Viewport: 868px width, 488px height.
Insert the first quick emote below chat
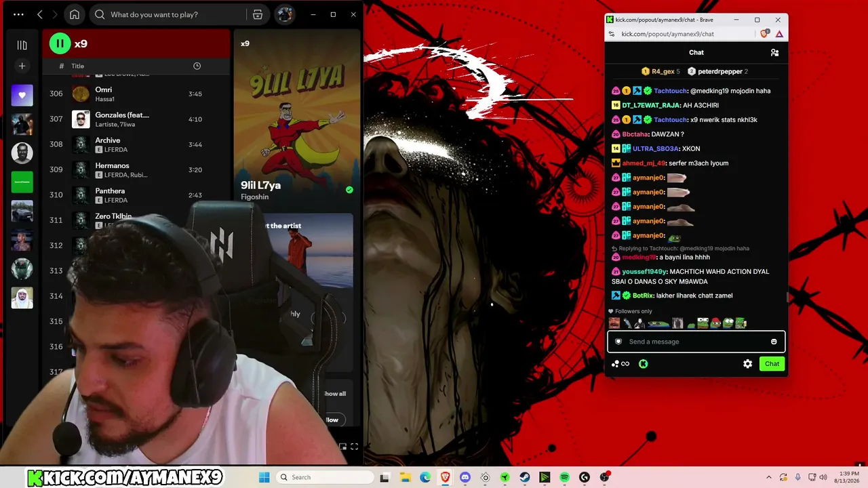pyautogui.click(x=614, y=323)
